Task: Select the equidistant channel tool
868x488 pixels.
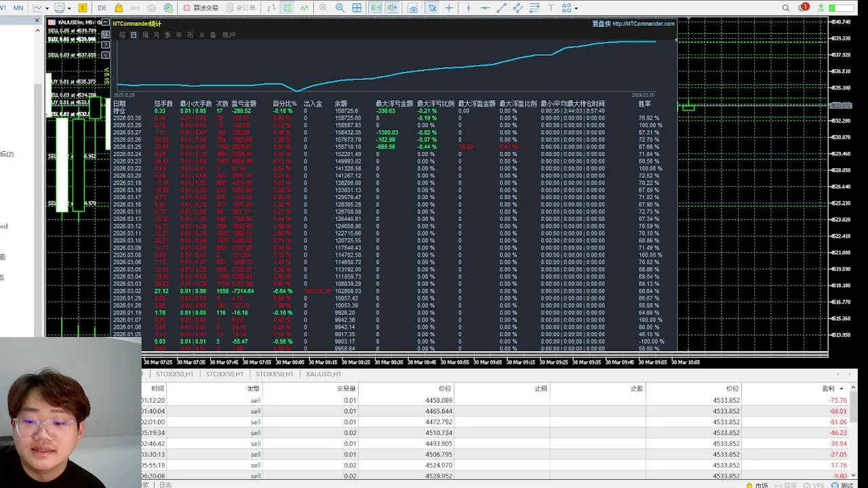Action: (x=518, y=8)
